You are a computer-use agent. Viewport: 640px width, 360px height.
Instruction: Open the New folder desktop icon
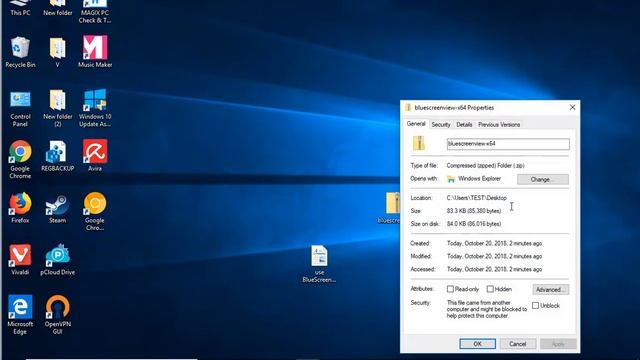[58, 8]
